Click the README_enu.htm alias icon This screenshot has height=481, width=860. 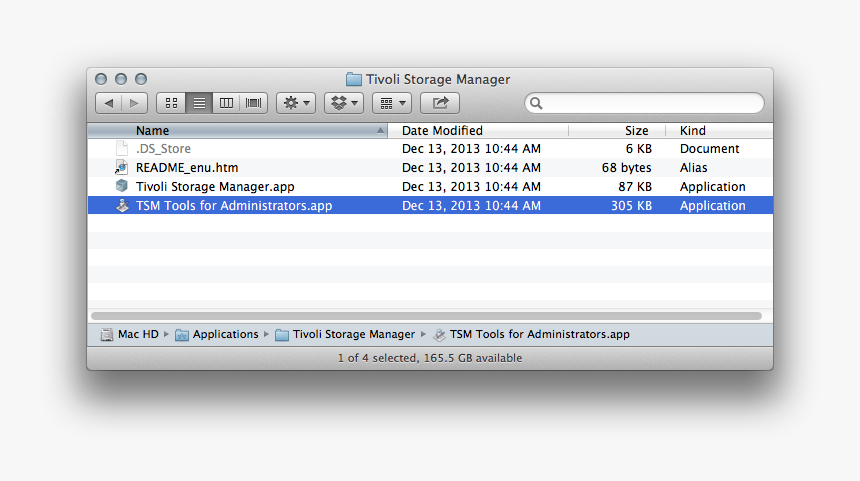(x=122, y=167)
